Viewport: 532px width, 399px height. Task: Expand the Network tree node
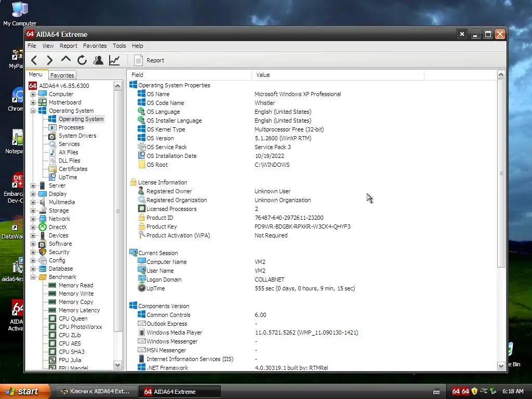[33, 219]
